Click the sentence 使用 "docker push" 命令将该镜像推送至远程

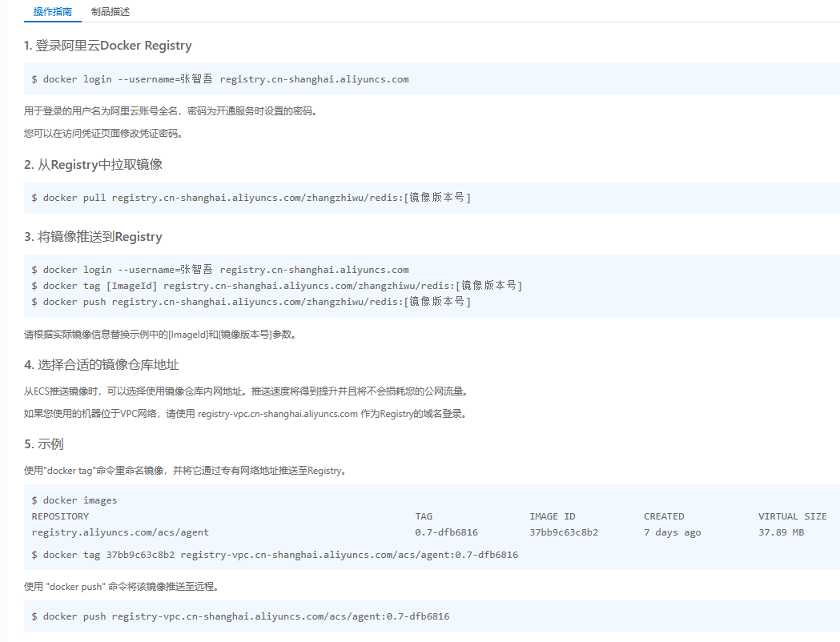pyautogui.click(x=123, y=587)
